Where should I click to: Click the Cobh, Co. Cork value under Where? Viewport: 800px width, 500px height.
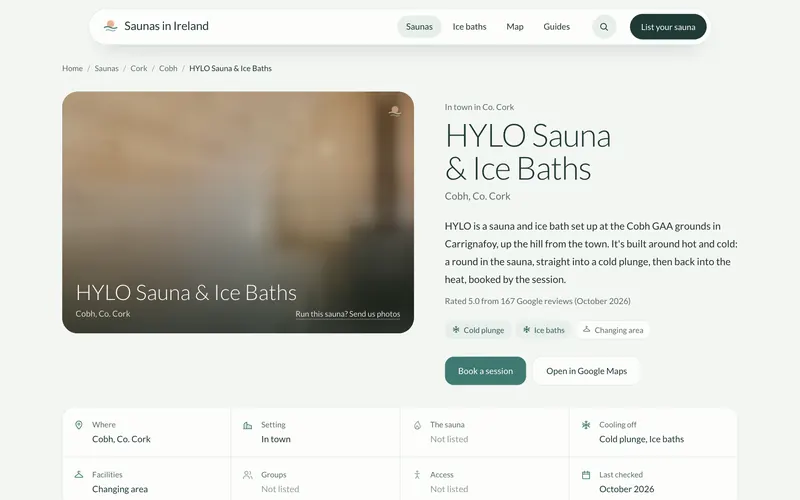coord(121,439)
